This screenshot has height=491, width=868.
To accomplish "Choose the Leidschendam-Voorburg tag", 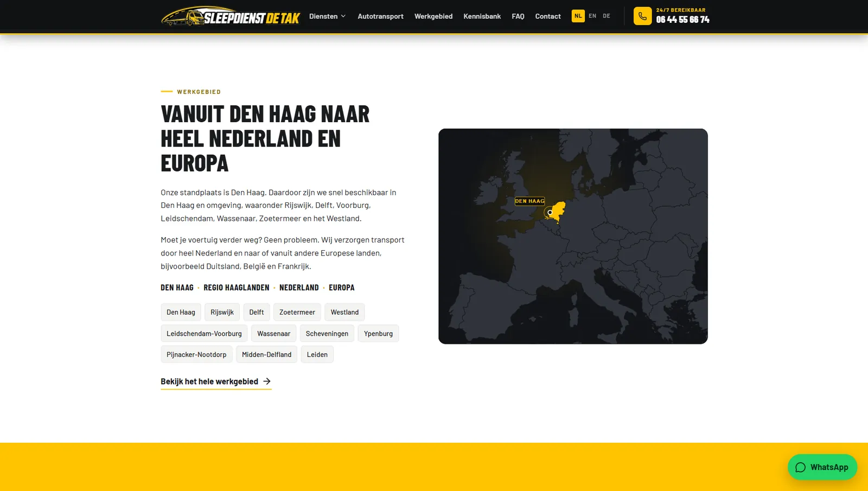I will (x=204, y=333).
